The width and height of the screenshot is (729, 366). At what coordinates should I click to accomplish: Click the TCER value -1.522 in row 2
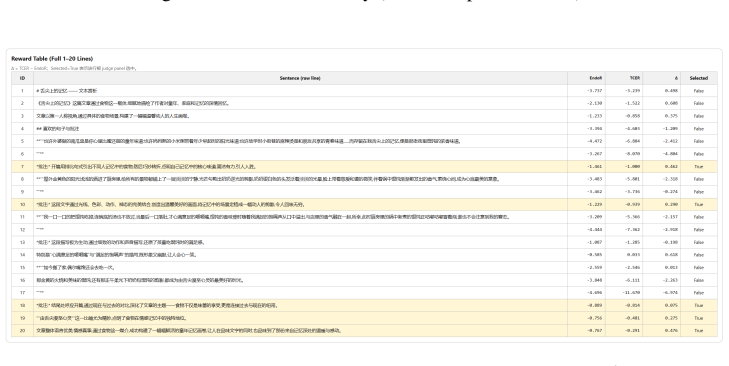point(632,103)
